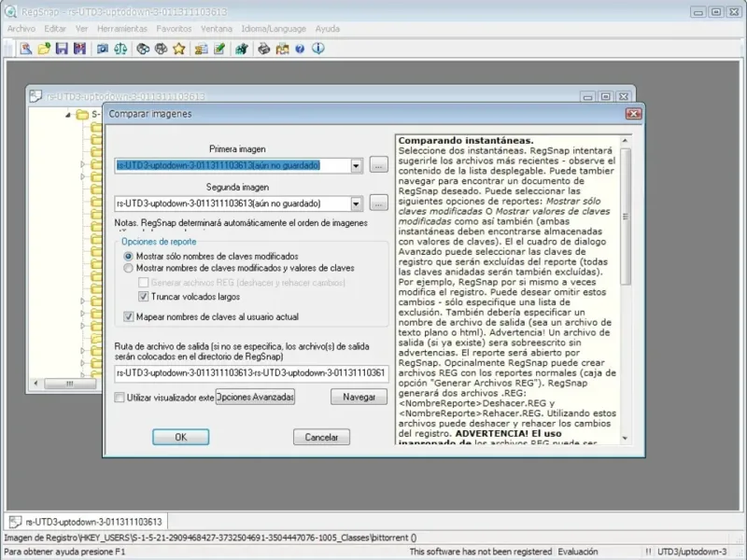This screenshot has width=747, height=560.
Task: Click the camera snapshot toolbar icon
Action: [x=103, y=49]
